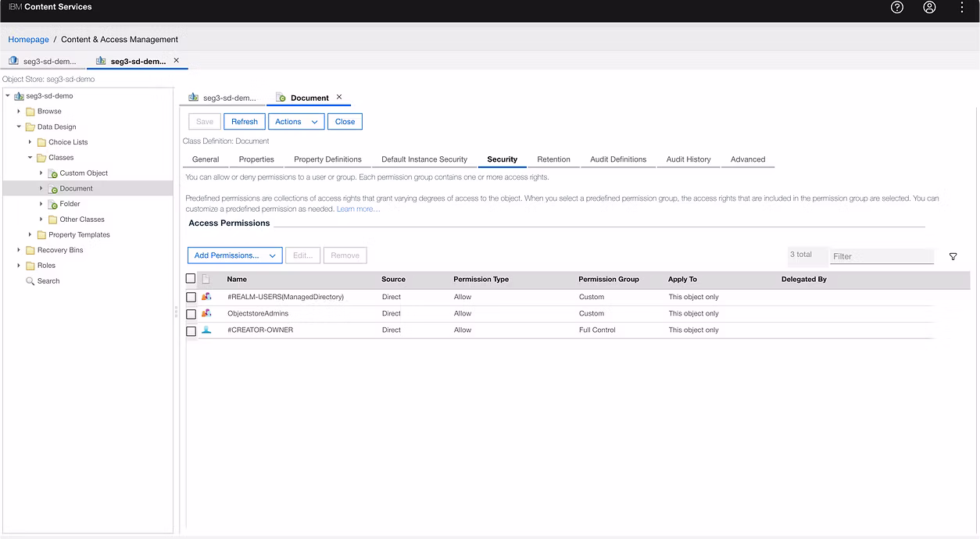Close the Document inner tab
Viewport: 980px width, 539px height.
(339, 97)
